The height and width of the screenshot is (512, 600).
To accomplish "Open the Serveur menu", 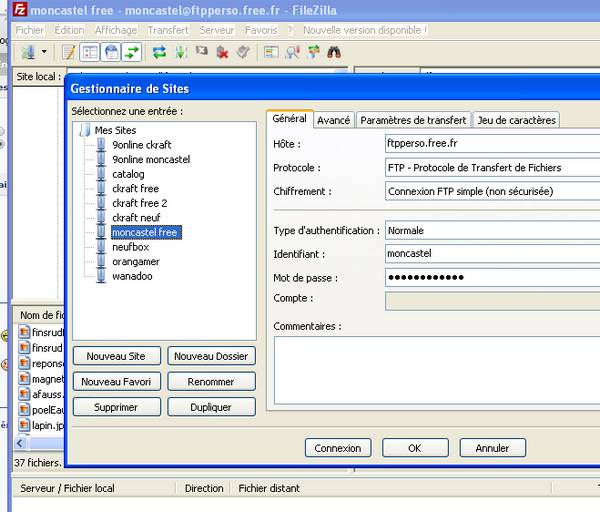I will (216, 30).
